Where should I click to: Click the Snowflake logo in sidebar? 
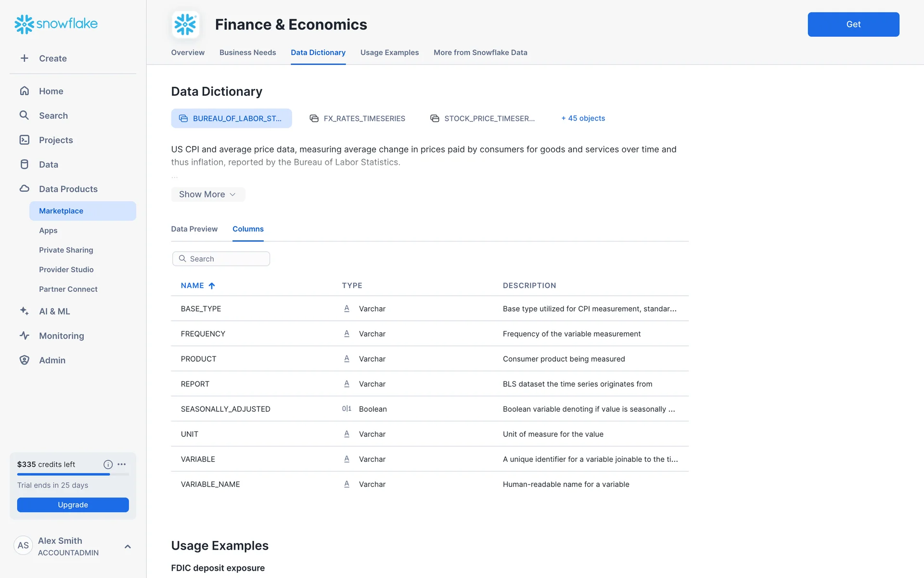[x=56, y=24]
